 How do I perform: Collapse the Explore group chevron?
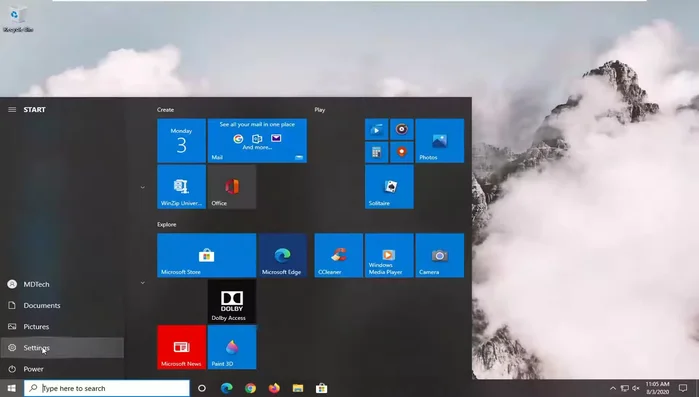pyautogui.click(x=143, y=282)
